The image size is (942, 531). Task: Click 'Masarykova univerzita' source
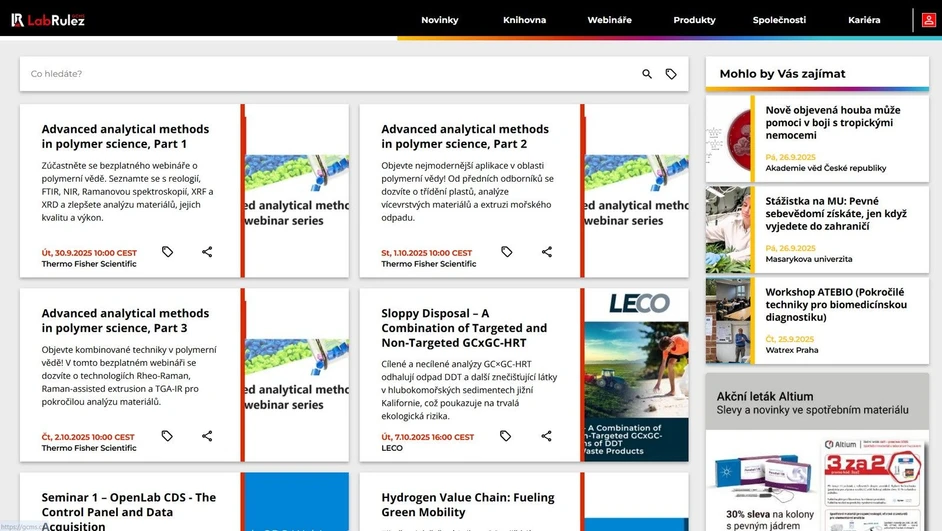pos(809,259)
